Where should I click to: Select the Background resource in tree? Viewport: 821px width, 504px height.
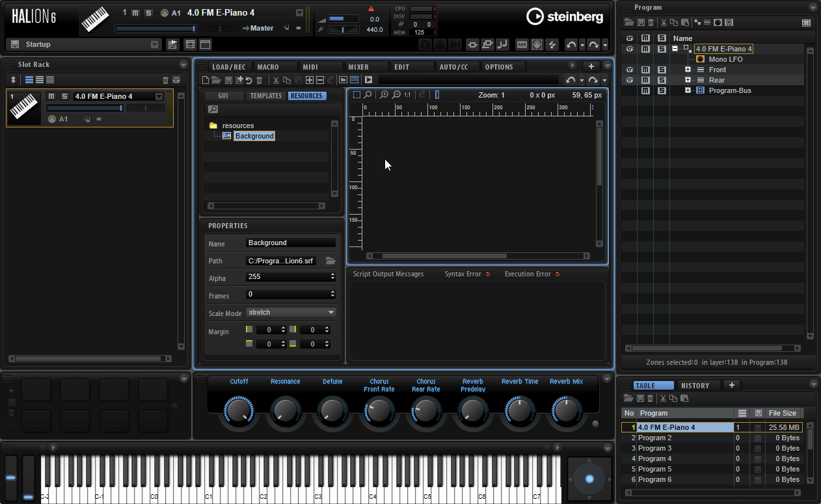(x=254, y=136)
